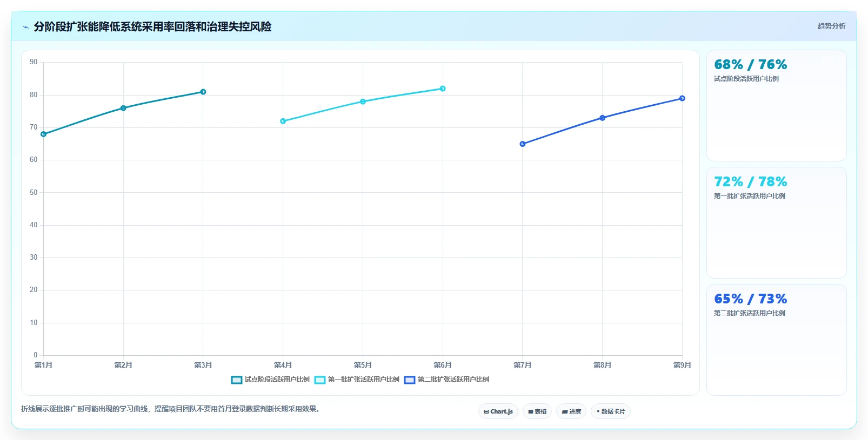Viewport: 868px width, 440px height.
Task: Click the 50 y-axis label
Action: click(x=34, y=193)
